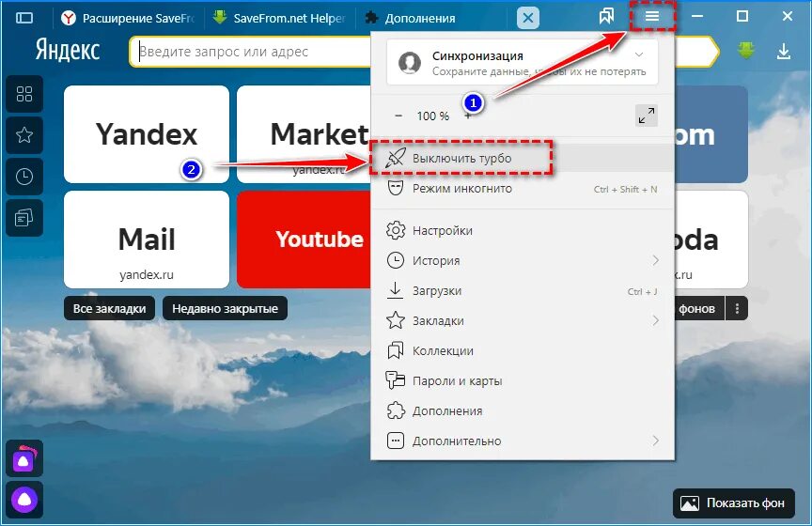
Task: Expand the Дополнительно submenu arrow
Action: 656,441
